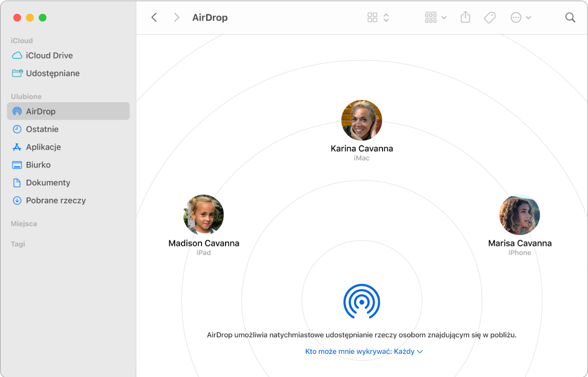Image resolution: width=588 pixels, height=377 pixels.
Task: Click the Share toolbar icon
Action: tap(465, 17)
